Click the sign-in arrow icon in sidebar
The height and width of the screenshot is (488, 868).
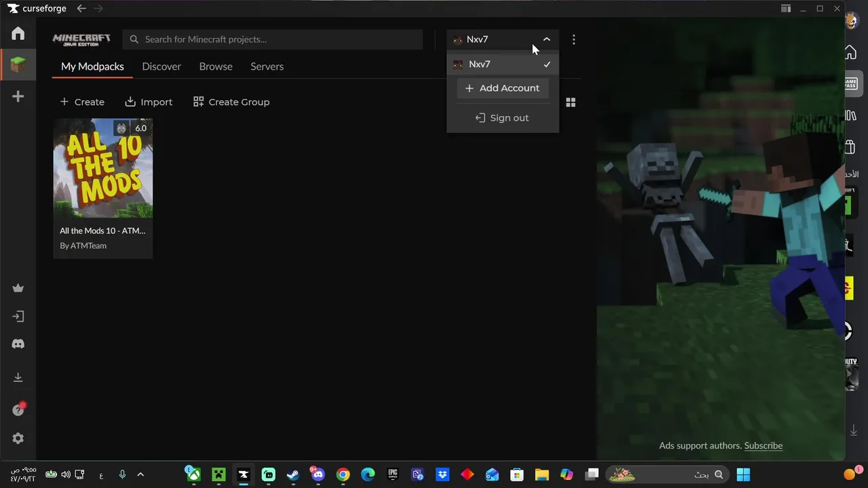pyautogui.click(x=18, y=317)
